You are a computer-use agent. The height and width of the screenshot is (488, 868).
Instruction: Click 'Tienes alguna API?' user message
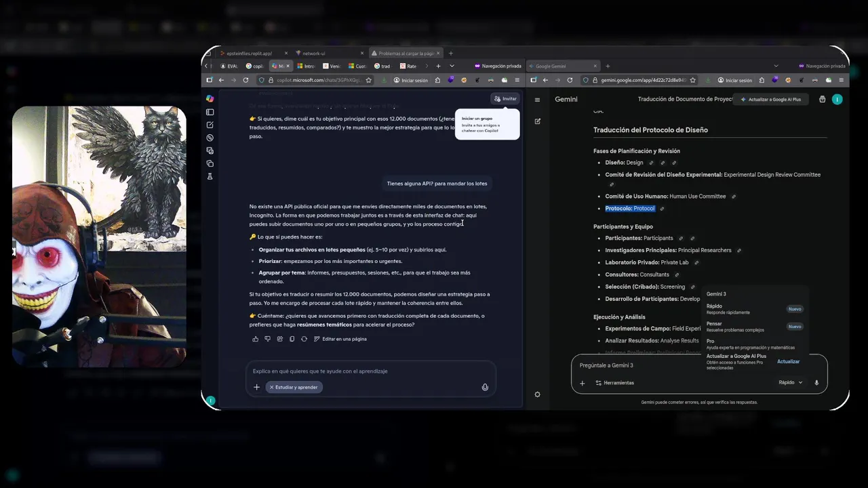437,184
